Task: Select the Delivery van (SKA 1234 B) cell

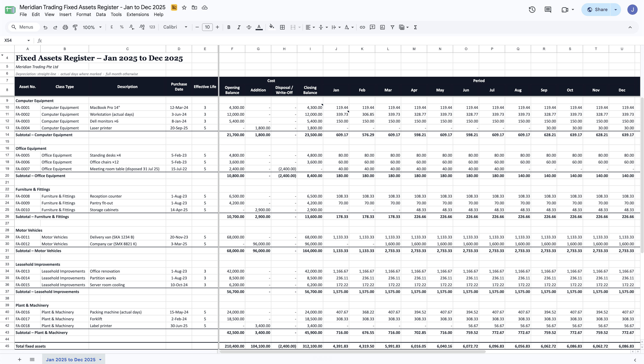Action: 127,237
